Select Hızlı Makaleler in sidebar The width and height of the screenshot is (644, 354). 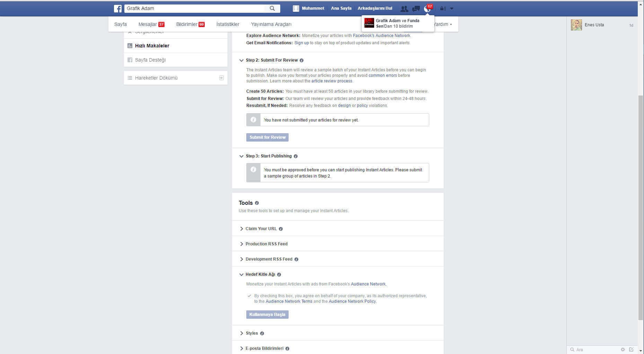176,46
